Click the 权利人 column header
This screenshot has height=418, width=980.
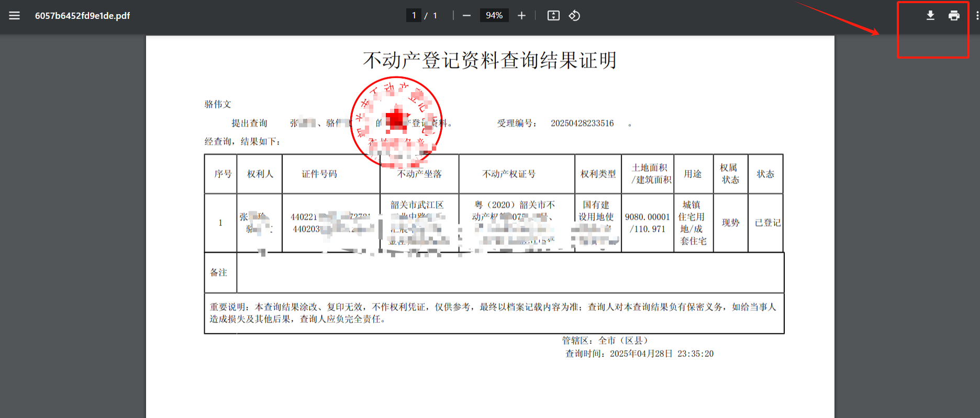click(x=260, y=174)
